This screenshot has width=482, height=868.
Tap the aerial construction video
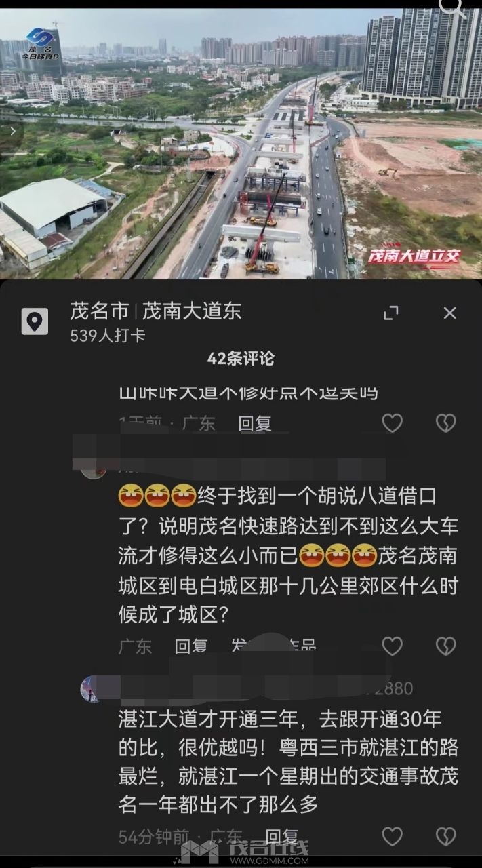241,144
